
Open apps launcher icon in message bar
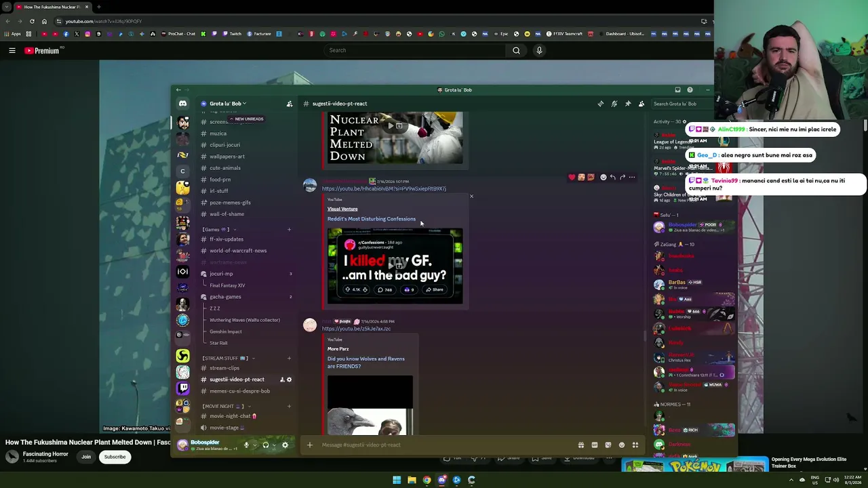tap(635, 445)
